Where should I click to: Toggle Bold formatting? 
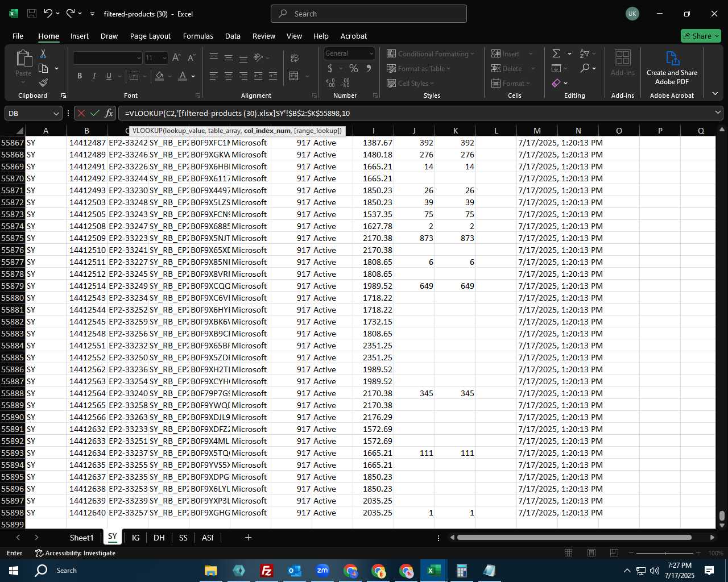(80, 76)
